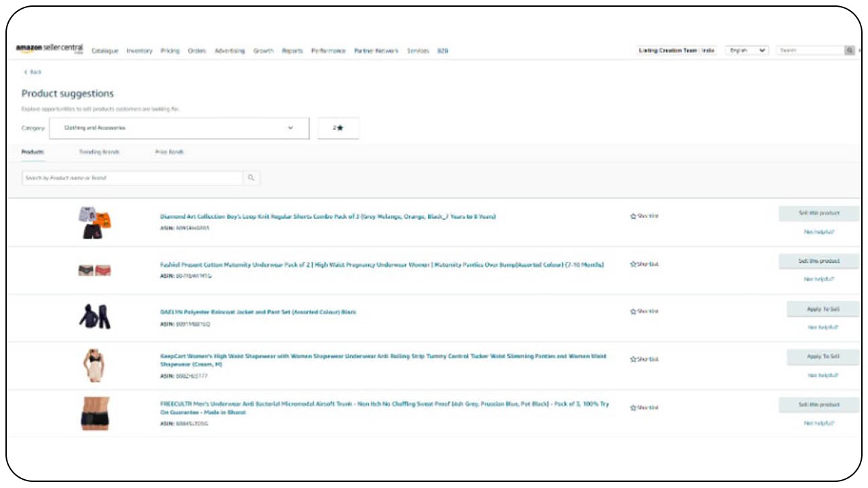
Task: Toggle Shortlist star for BAELYN raincoat
Action: (x=644, y=312)
